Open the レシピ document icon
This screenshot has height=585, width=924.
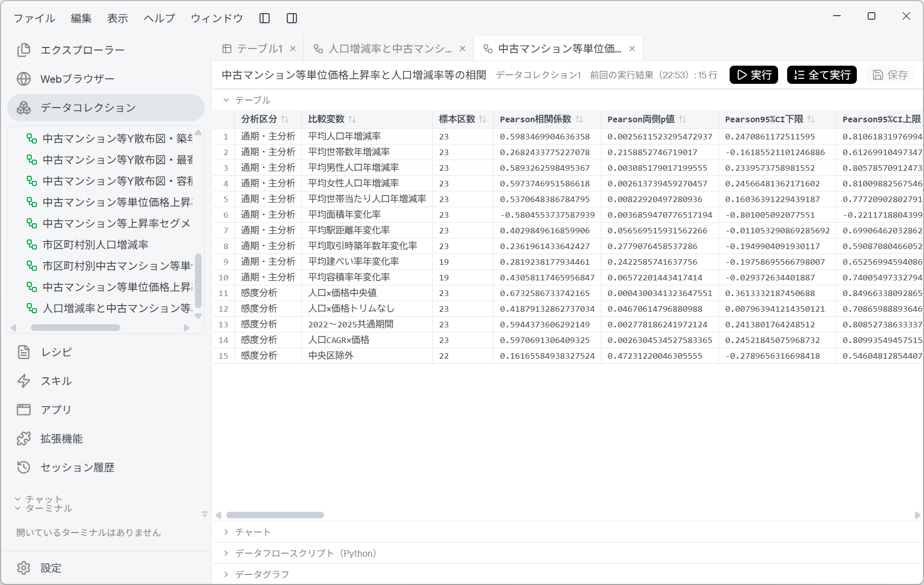24,352
